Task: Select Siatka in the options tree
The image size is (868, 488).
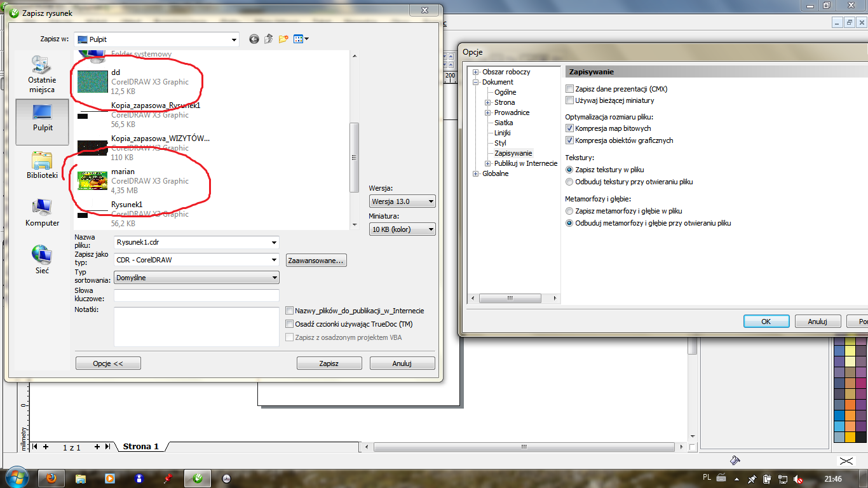Action: click(503, 123)
